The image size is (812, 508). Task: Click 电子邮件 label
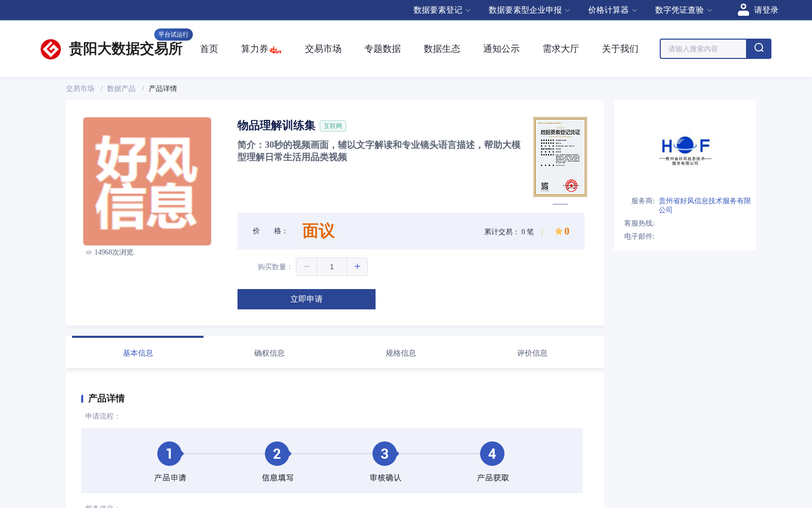pyautogui.click(x=639, y=237)
